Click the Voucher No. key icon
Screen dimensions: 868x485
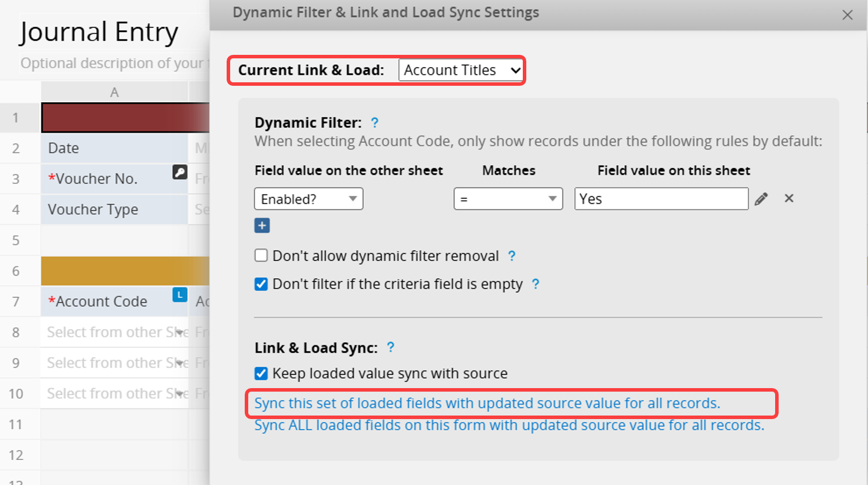[x=179, y=172]
